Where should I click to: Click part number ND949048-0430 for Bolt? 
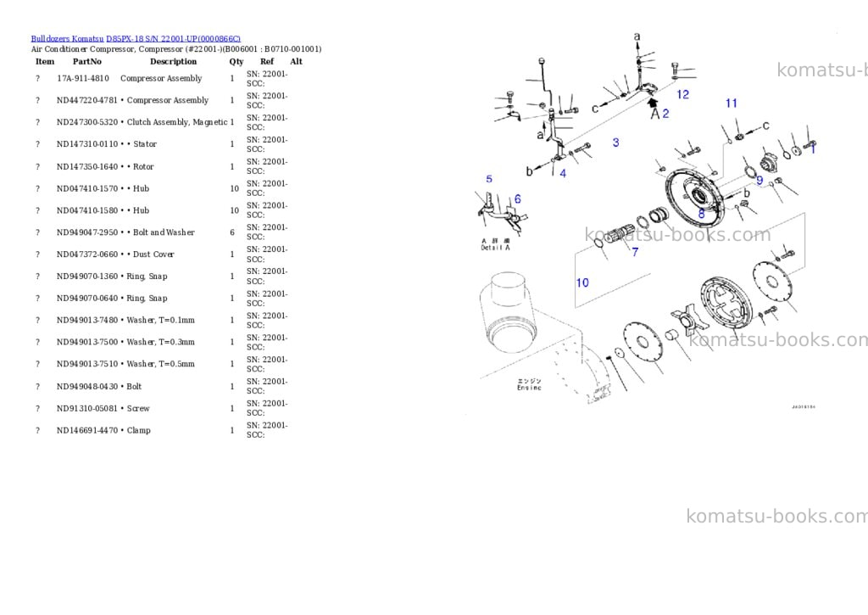coord(87,387)
